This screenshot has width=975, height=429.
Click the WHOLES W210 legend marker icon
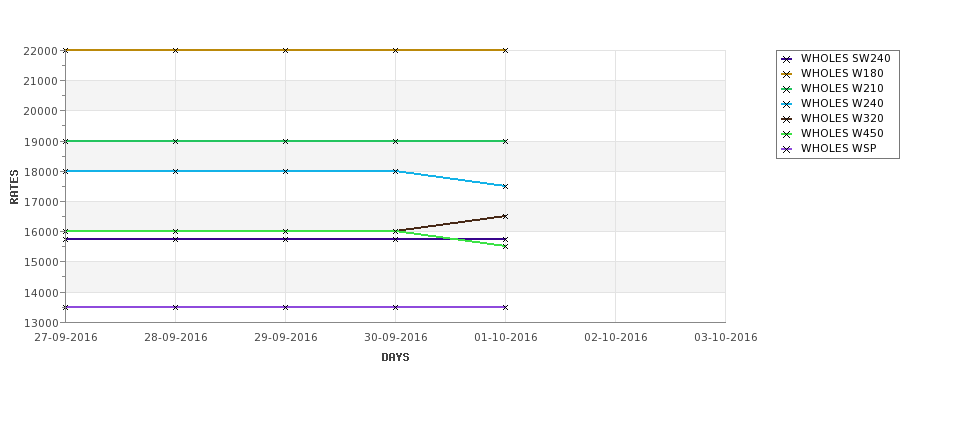[x=786, y=89]
